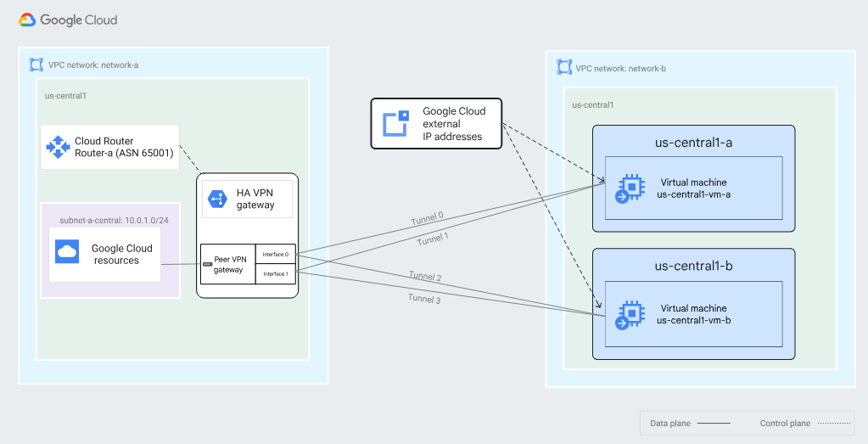The height and width of the screenshot is (444, 868).
Task: Click 'Google Cloud external IP addresses' text
Action: tap(454, 123)
